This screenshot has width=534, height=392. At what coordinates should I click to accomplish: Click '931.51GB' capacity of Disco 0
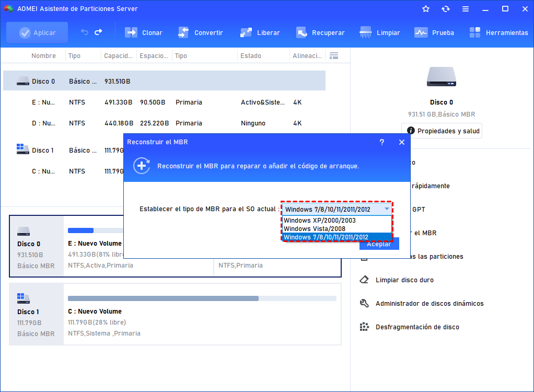(x=117, y=82)
